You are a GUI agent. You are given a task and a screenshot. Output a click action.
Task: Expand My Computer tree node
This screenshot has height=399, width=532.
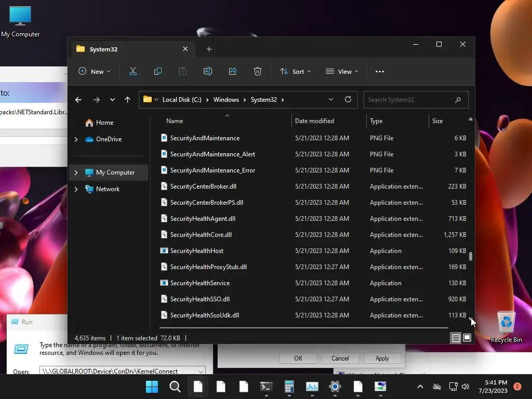point(76,172)
